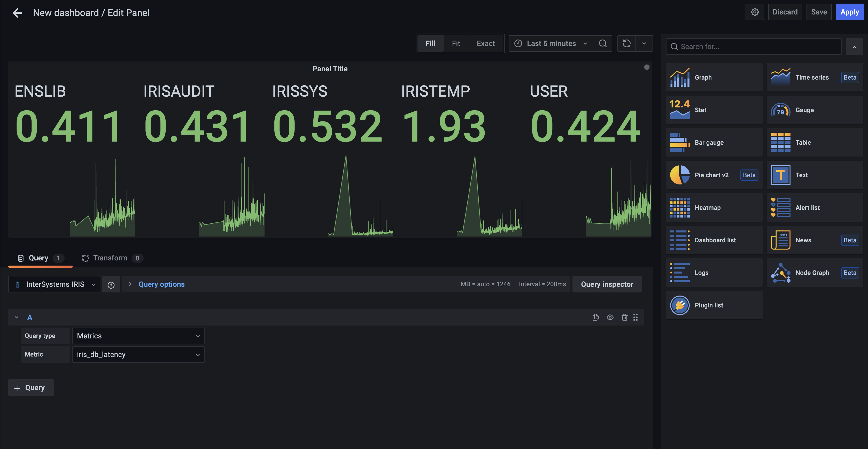Viewport: 868px width, 449px height.
Task: Switch panel view mode to Fit
Action: point(455,43)
